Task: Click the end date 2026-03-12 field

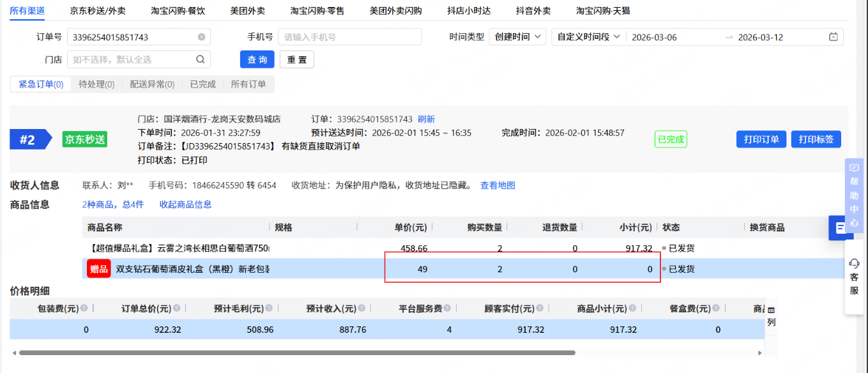Action: click(x=780, y=37)
